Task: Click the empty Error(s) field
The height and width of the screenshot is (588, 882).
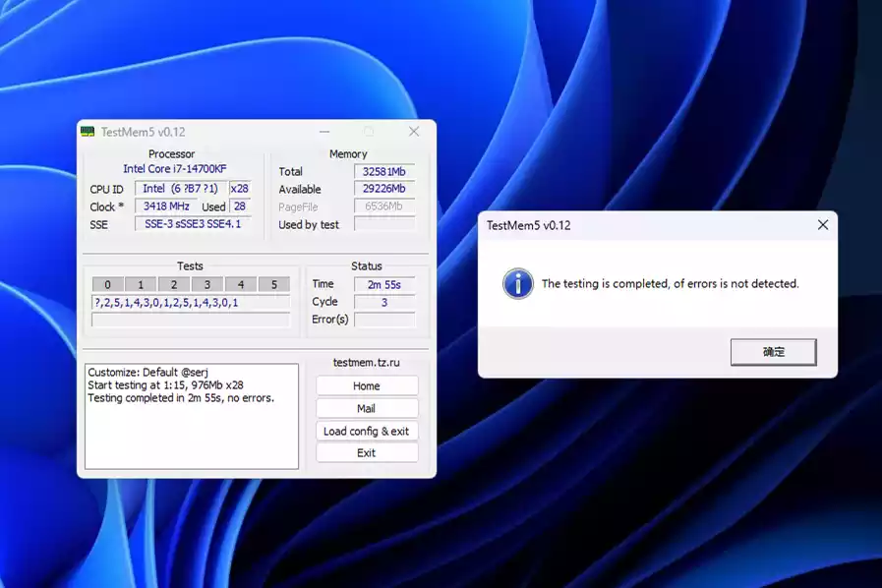Action: pyautogui.click(x=384, y=320)
